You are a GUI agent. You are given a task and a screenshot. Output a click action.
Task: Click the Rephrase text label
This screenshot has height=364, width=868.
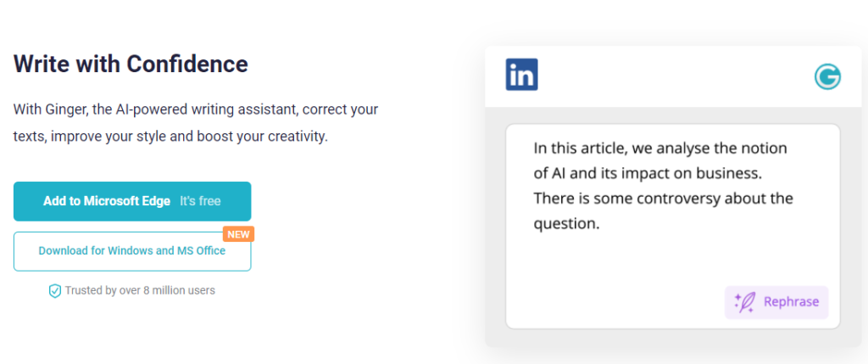click(791, 302)
